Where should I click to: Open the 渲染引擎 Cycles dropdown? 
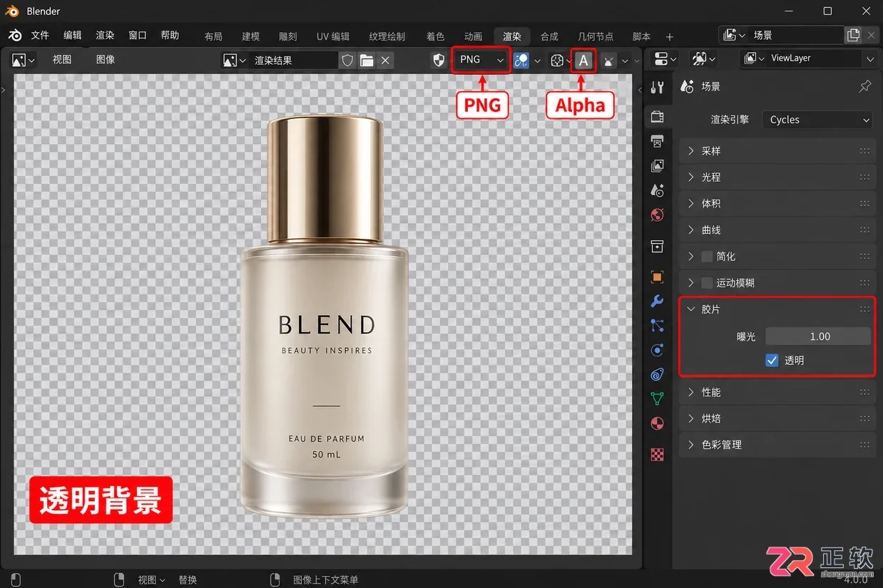point(817,120)
